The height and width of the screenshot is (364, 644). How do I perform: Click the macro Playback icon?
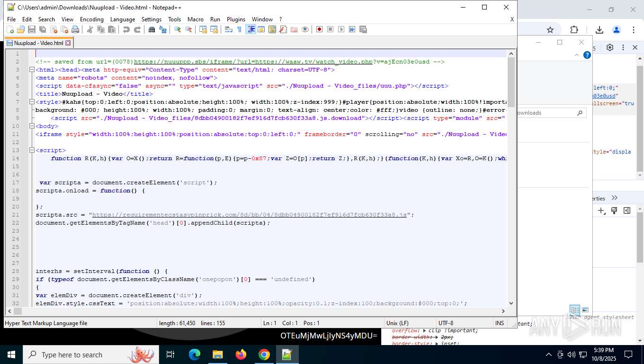341,29
